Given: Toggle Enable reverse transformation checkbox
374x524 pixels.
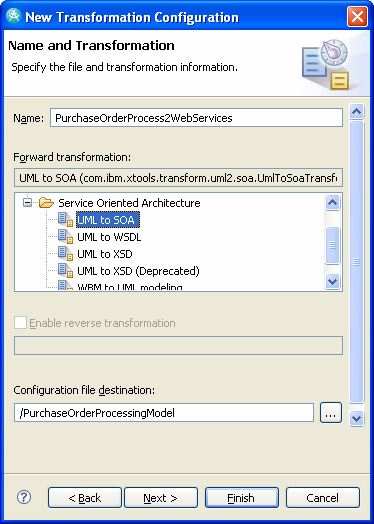Looking at the screenshot, I should coord(20,323).
